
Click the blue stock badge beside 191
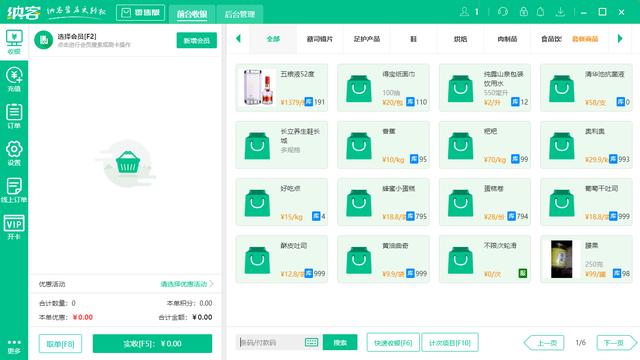[309, 102]
